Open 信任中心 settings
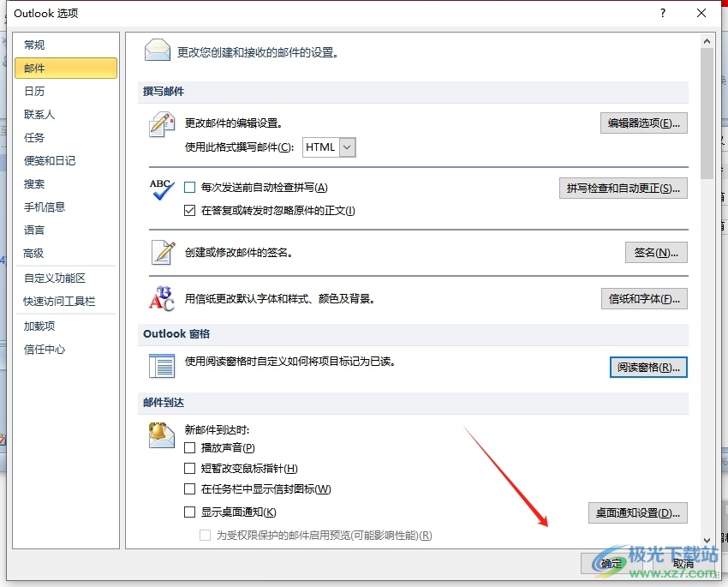728x587 pixels. pyautogui.click(x=66, y=350)
